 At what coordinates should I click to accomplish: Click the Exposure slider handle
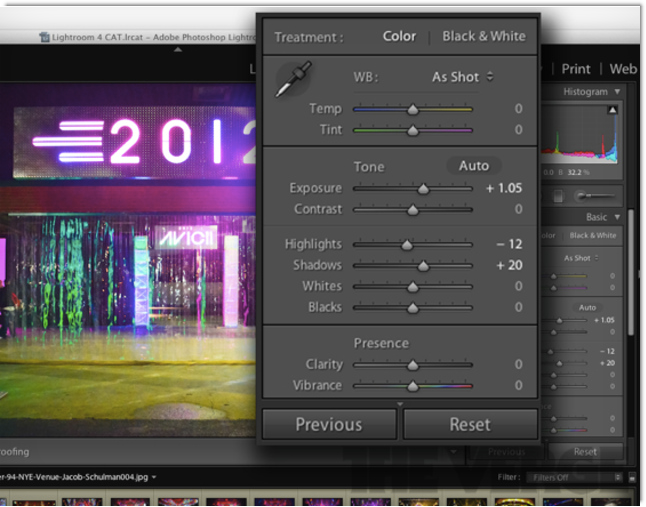pos(423,189)
